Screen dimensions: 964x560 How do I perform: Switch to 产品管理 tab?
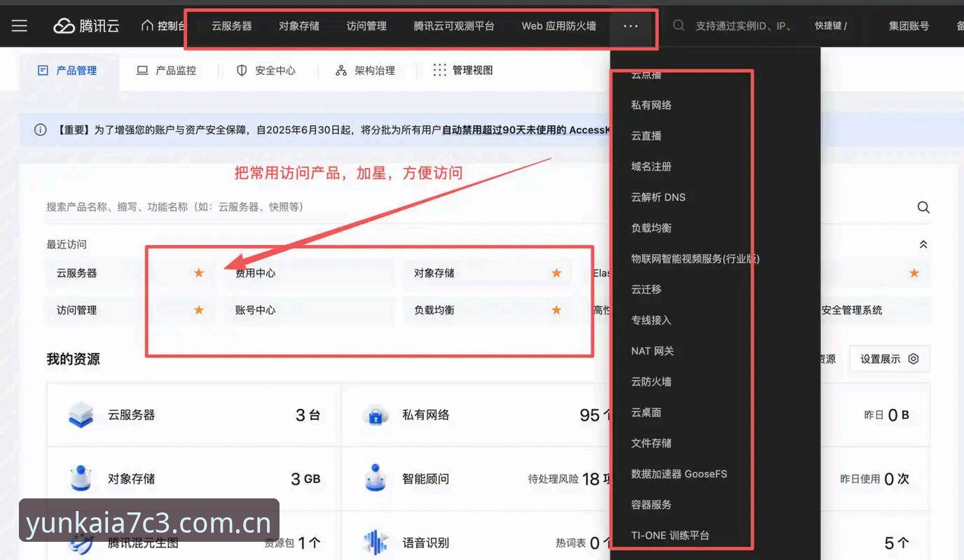point(67,70)
